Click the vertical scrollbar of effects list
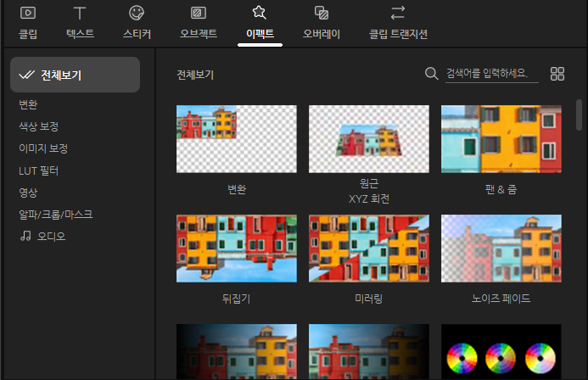588x380 pixels. (x=580, y=115)
